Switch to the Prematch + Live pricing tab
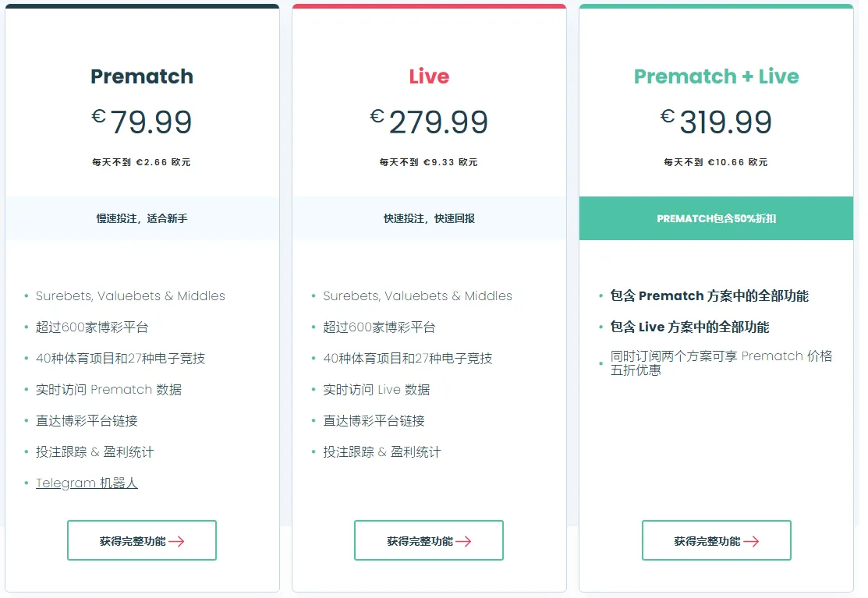 click(716, 76)
